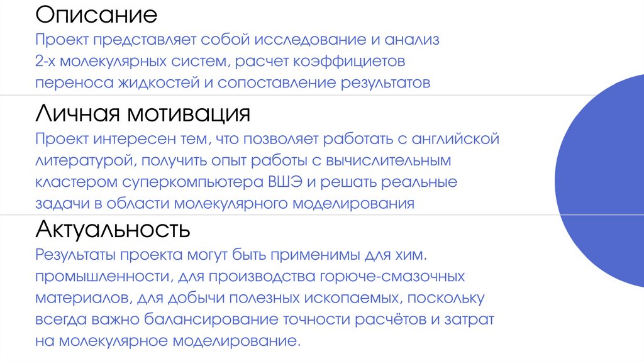Click the line starting "Результаты проекта могут"

pyautogui.click(x=231, y=255)
